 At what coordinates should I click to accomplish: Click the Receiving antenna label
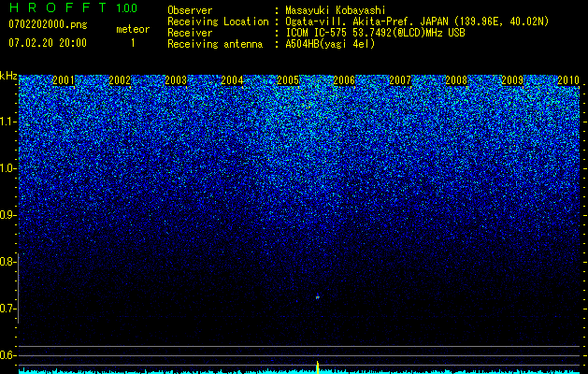point(215,44)
